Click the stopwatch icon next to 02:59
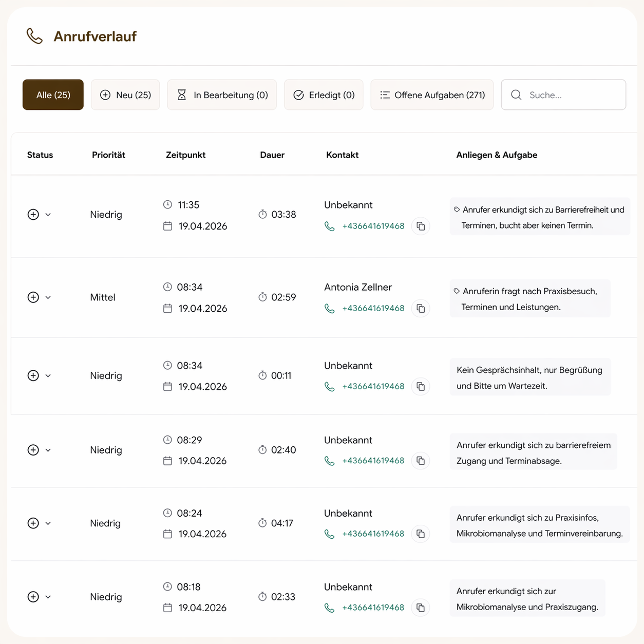Viewport: 644px width, 644px height. pos(262,297)
